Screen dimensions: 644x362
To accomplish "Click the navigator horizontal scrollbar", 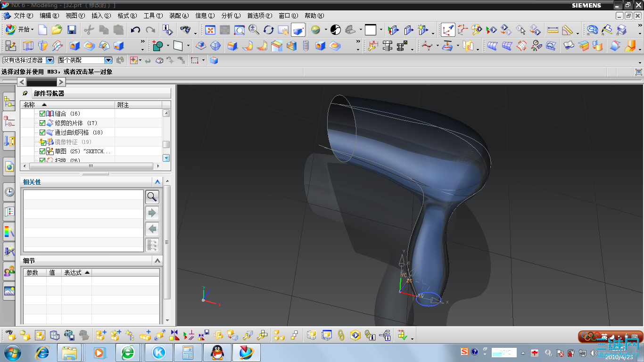I will pos(91,166).
